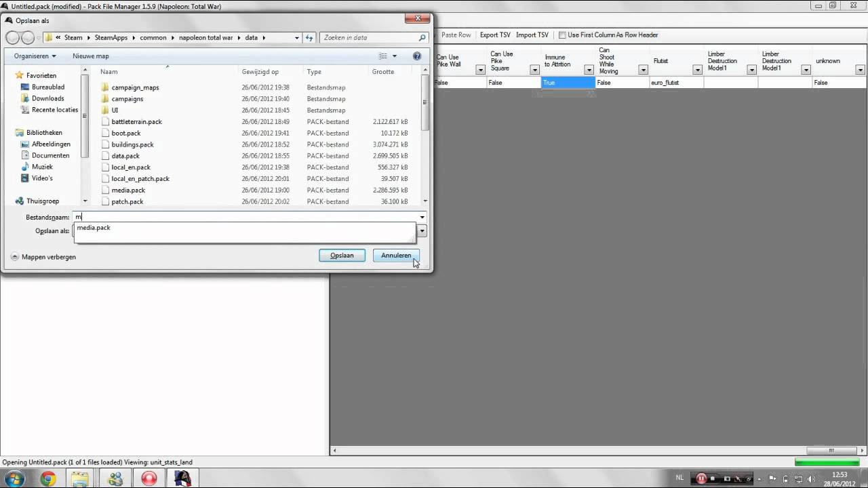This screenshot has width=868, height=488.
Task: Select the campaigns folder icon
Action: [x=105, y=99]
